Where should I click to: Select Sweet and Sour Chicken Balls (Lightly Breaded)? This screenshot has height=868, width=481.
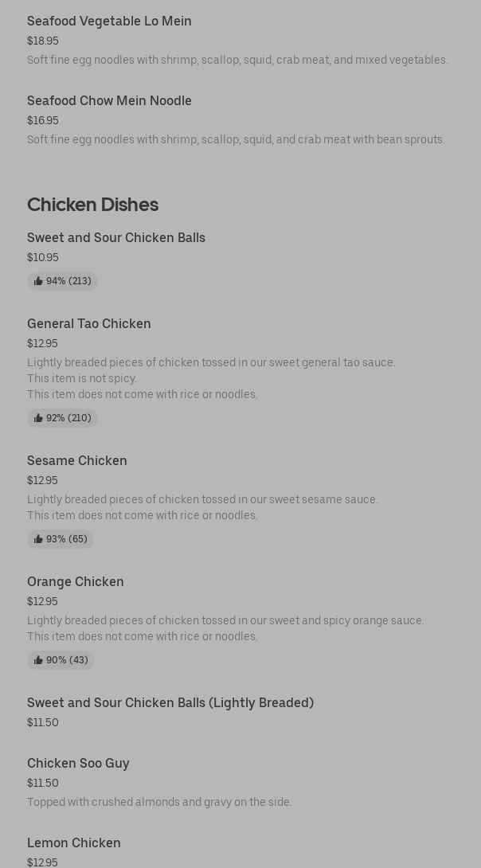point(170,703)
